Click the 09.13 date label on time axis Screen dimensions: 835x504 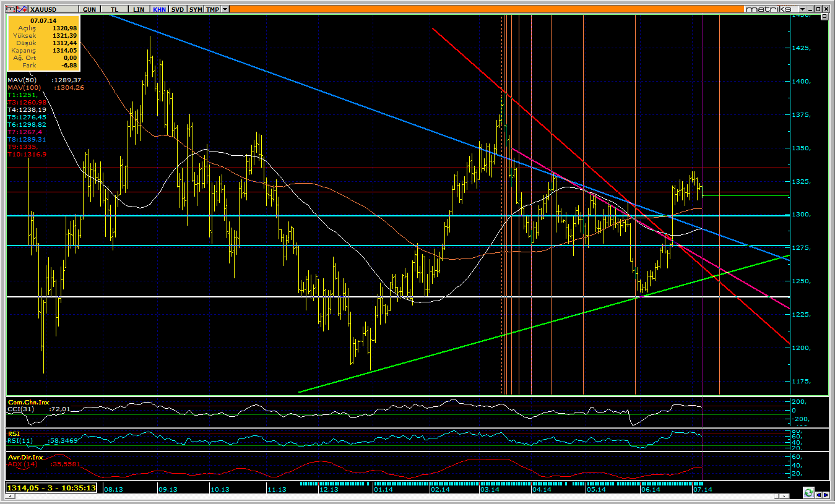[167, 489]
